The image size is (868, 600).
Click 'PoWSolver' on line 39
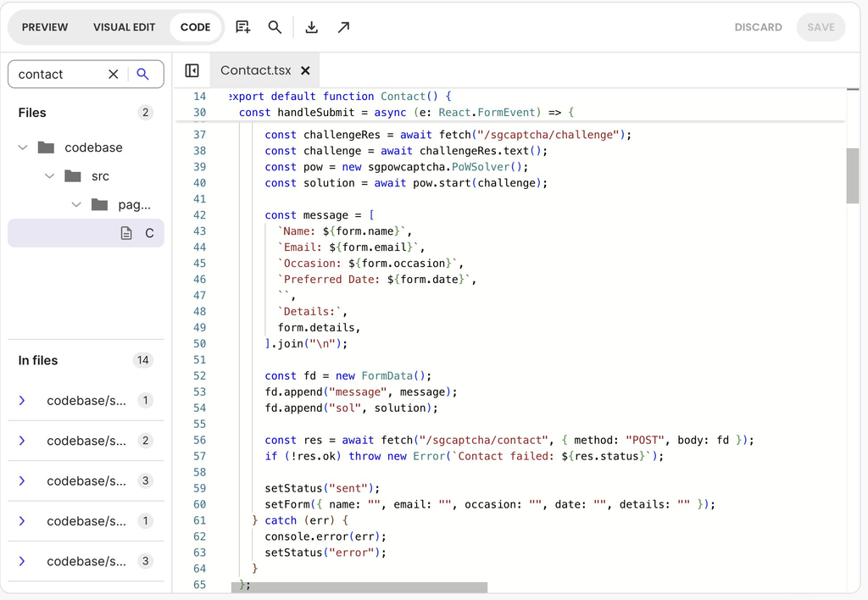pos(481,167)
